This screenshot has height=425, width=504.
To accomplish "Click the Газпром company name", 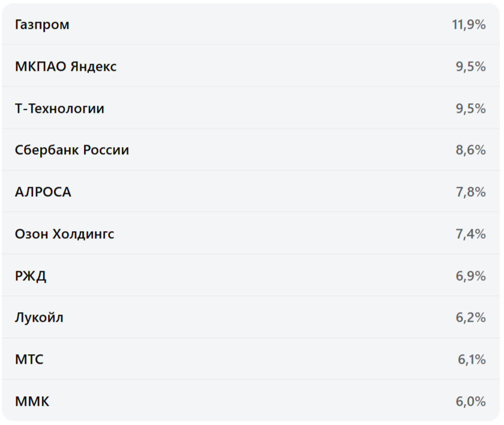I will point(42,25).
